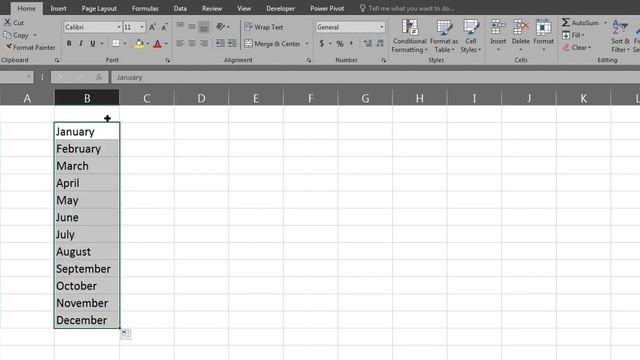Open Format cells menu

click(x=543, y=35)
